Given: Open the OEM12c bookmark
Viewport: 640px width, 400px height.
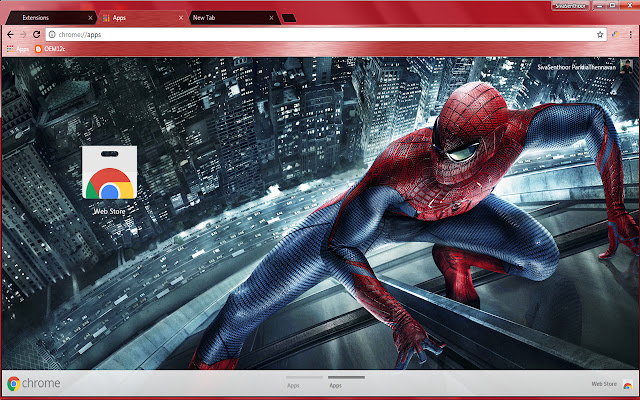Looking at the screenshot, I should click(50, 49).
